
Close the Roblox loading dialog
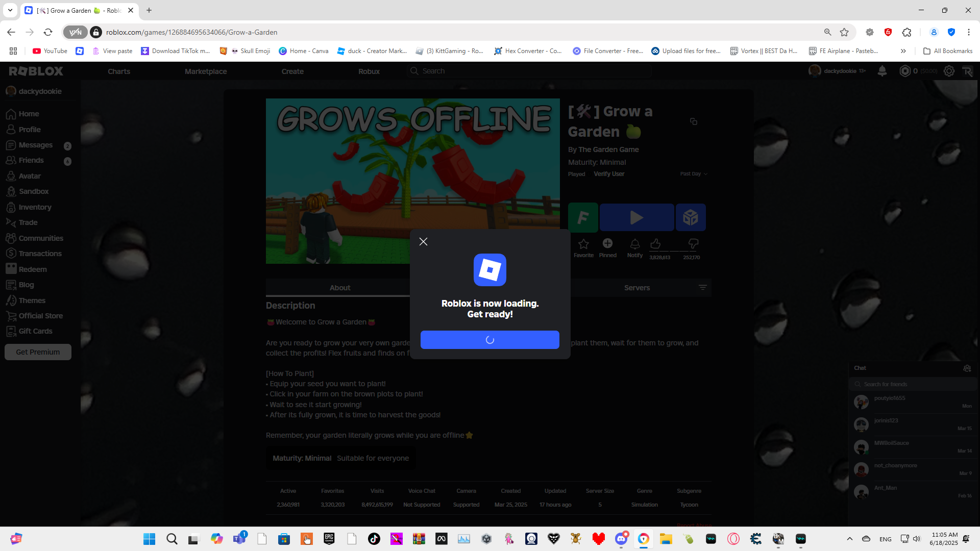point(423,242)
